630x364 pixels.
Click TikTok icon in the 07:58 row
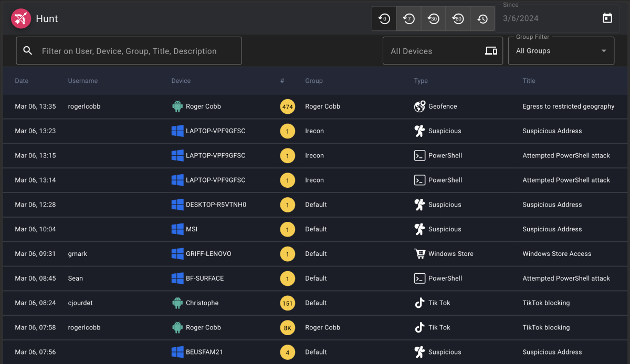(419, 327)
